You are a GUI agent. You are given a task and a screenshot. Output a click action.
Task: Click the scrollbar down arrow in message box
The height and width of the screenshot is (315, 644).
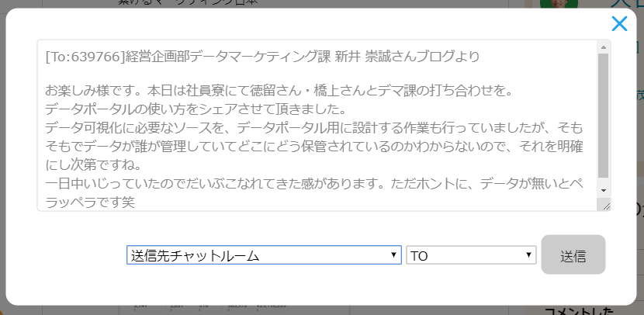pyautogui.click(x=604, y=190)
